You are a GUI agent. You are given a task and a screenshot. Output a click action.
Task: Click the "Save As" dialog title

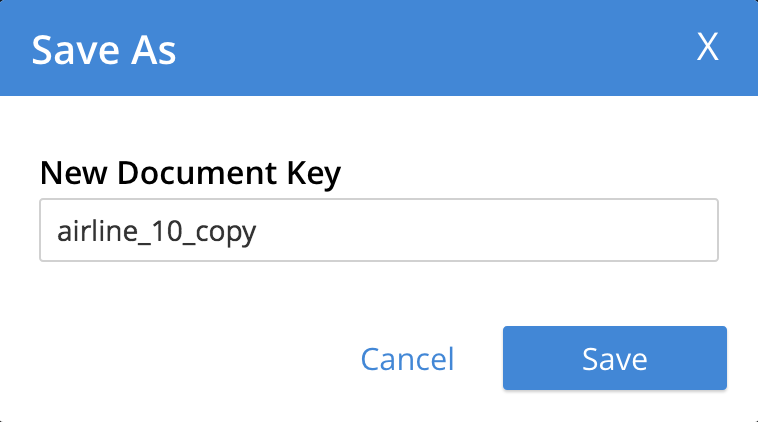pyautogui.click(x=104, y=49)
